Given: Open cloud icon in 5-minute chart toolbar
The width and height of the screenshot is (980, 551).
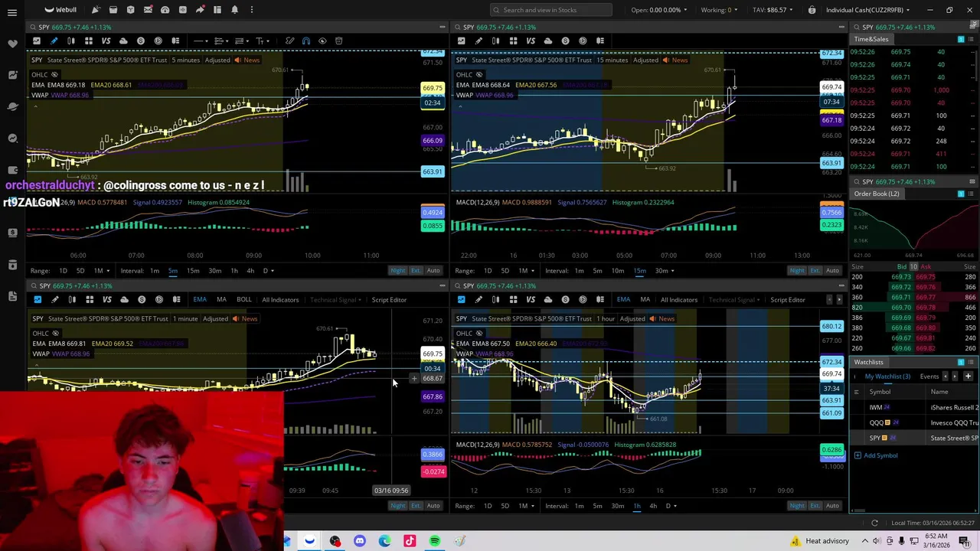Looking at the screenshot, I should (123, 41).
